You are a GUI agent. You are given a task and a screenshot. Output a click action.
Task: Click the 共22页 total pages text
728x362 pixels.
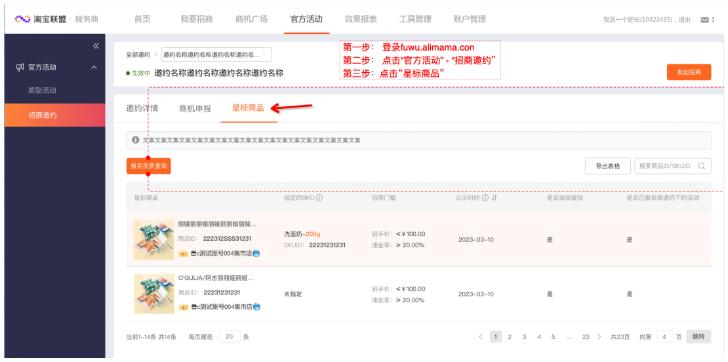[620, 336]
